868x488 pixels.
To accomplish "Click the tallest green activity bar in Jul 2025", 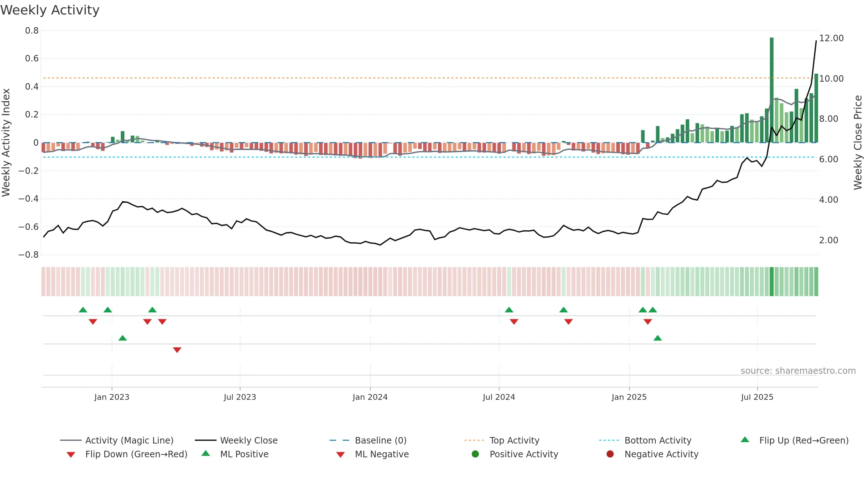I will click(772, 90).
